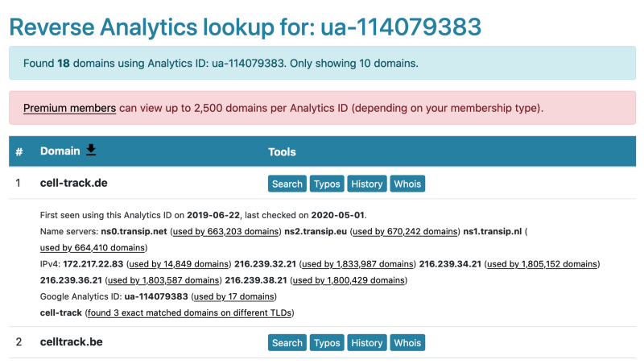644x364 pixels.
Task: Click Search button for celltrack.be
Action: tap(287, 342)
